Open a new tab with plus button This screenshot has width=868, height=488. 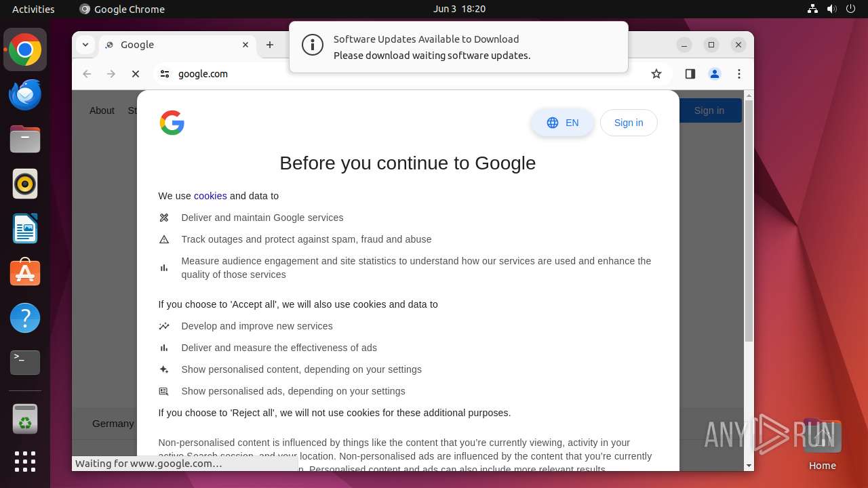tap(270, 45)
